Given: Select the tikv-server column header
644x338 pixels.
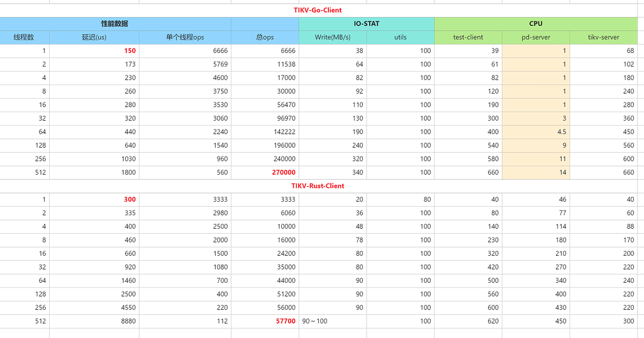Looking at the screenshot, I should pos(603,37).
